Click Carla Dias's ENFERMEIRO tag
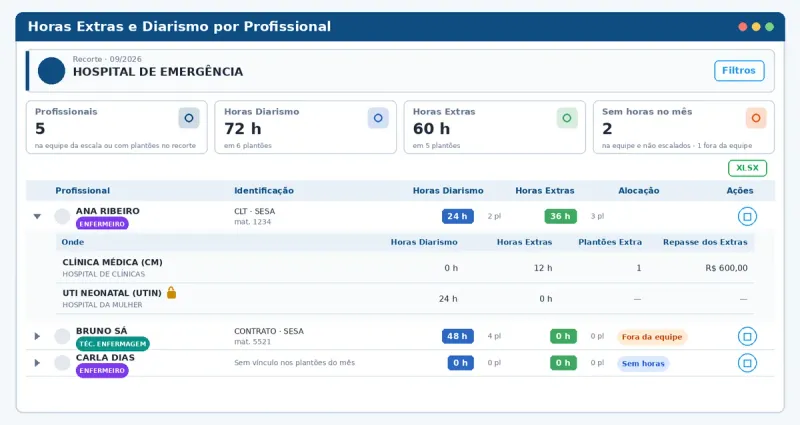 102,370
